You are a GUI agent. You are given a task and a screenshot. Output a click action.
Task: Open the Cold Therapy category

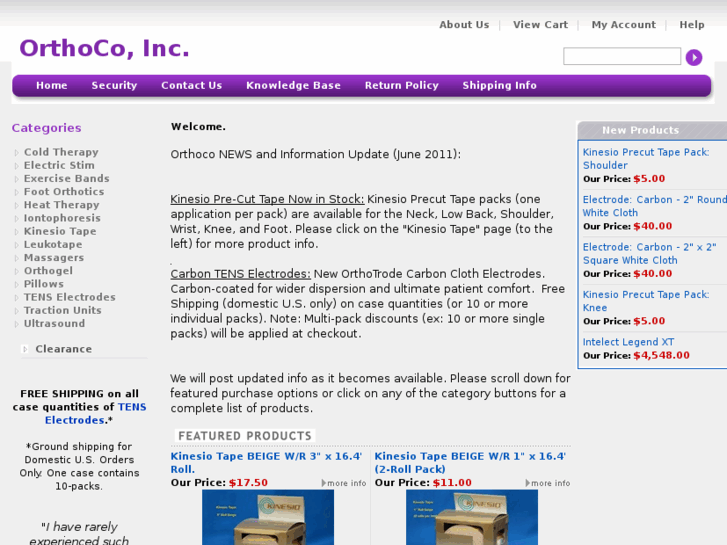click(61, 152)
